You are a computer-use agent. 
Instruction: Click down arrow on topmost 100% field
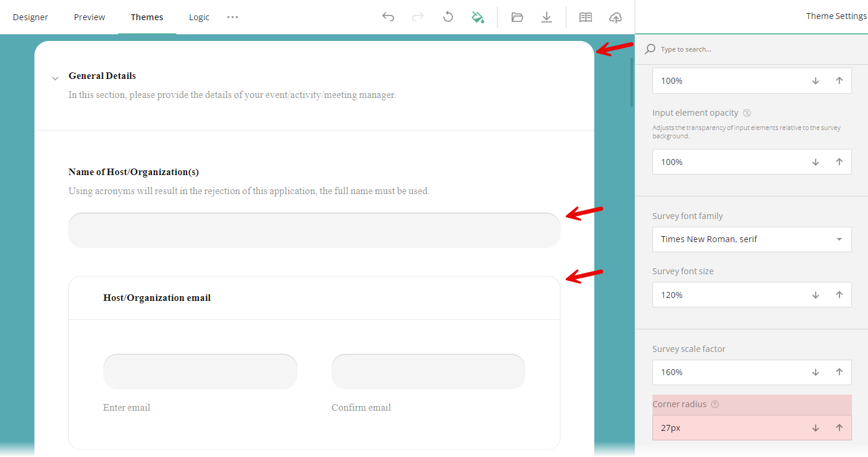tap(816, 81)
